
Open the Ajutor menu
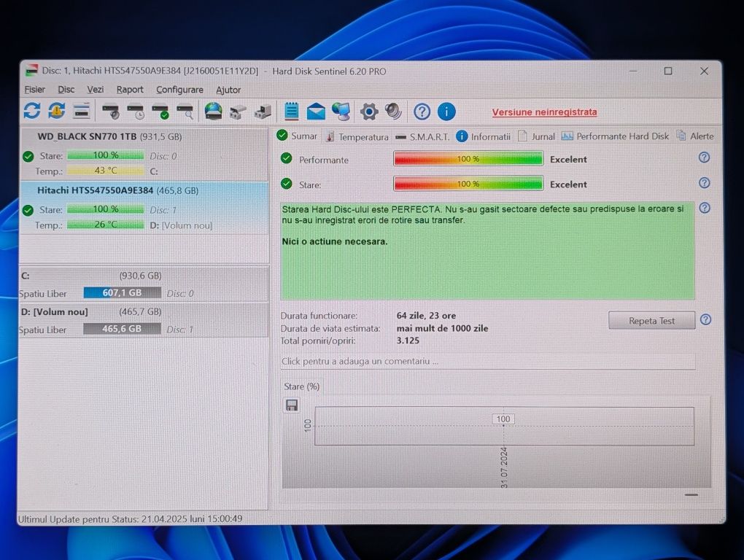[228, 90]
